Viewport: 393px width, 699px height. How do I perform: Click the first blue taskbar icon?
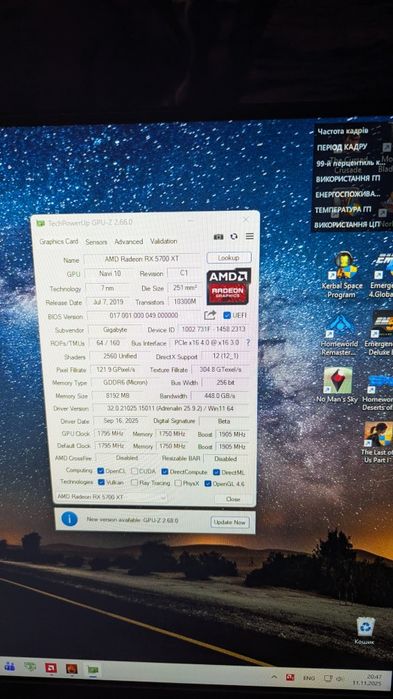(x=9, y=666)
